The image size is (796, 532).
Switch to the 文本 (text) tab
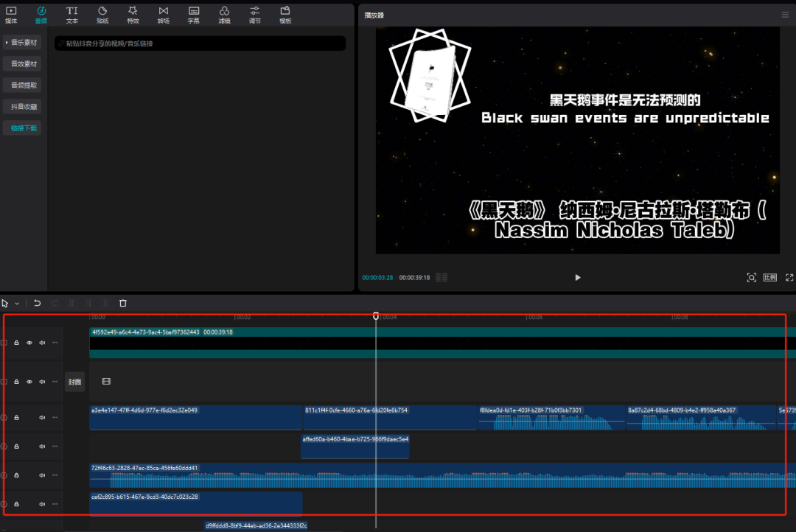(x=71, y=15)
